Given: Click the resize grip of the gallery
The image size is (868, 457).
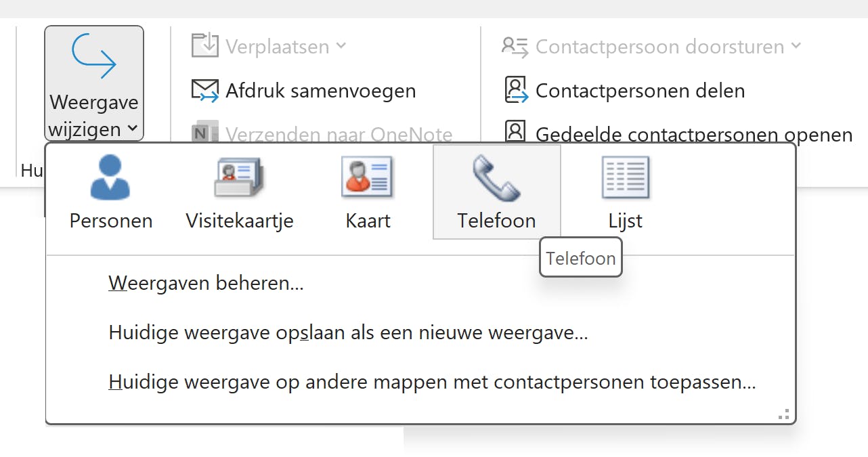Looking at the screenshot, I should coord(784,413).
